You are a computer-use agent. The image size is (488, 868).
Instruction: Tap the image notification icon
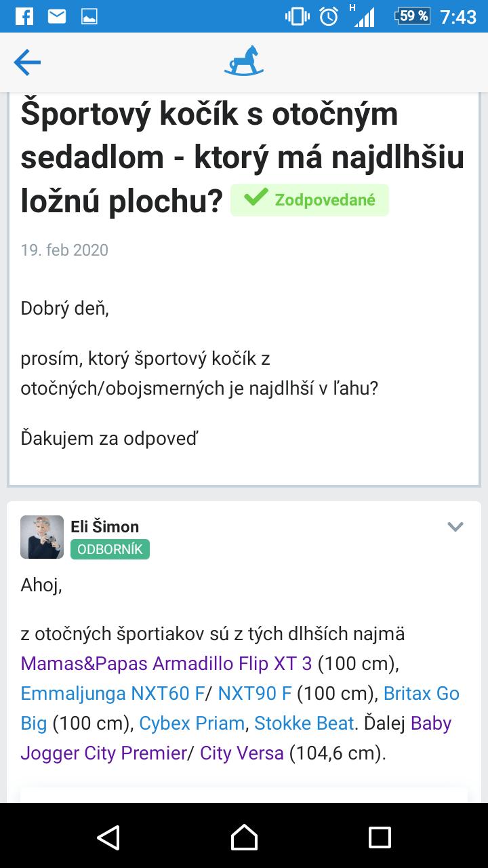[x=89, y=16]
